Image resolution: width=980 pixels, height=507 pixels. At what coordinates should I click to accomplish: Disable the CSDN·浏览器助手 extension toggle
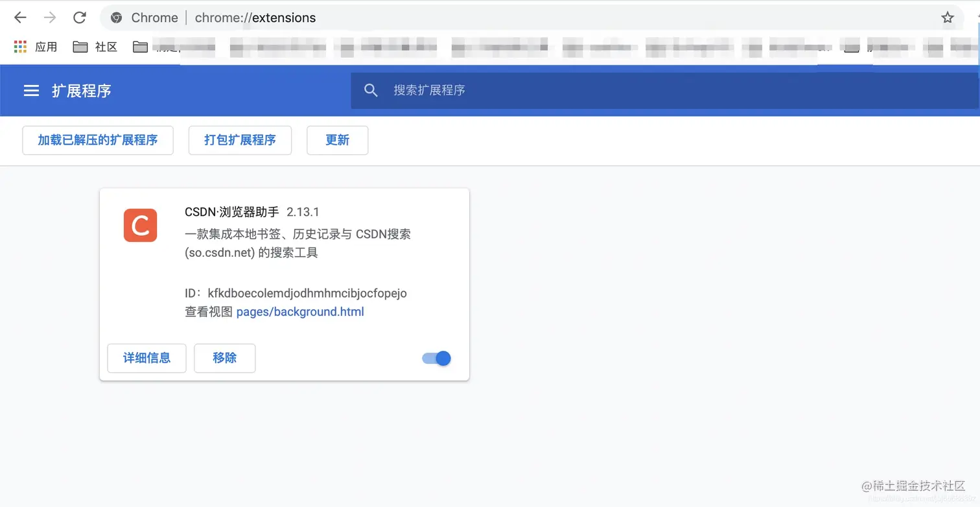tap(437, 358)
